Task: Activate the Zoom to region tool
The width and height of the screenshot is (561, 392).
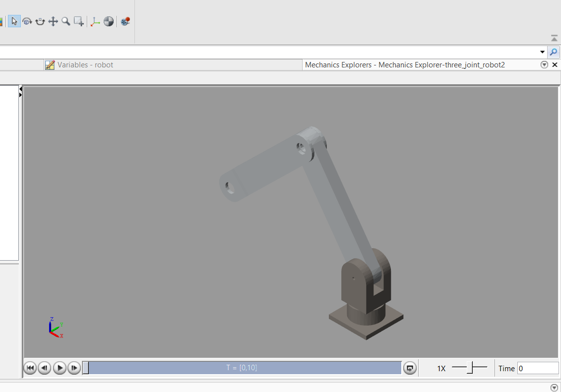Action: click(78, 21)
